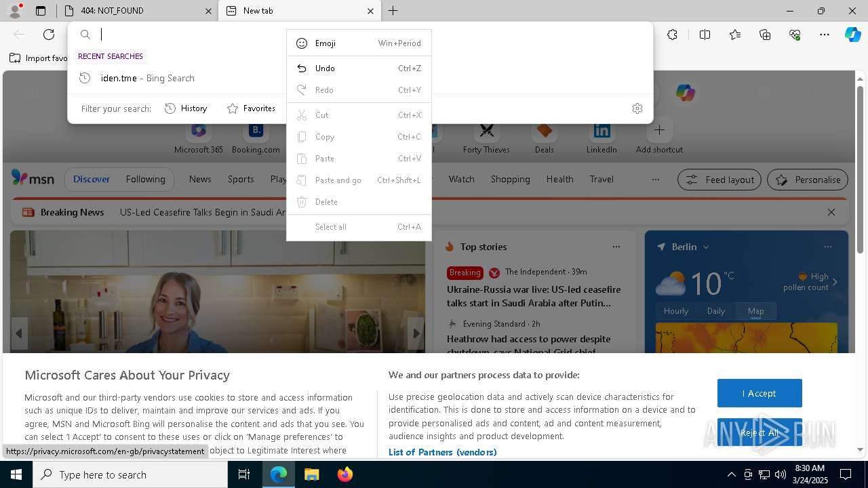Switch weather view to Hourly
The width and height of the screenshot is (868, 488).
(x=676, y=311)
